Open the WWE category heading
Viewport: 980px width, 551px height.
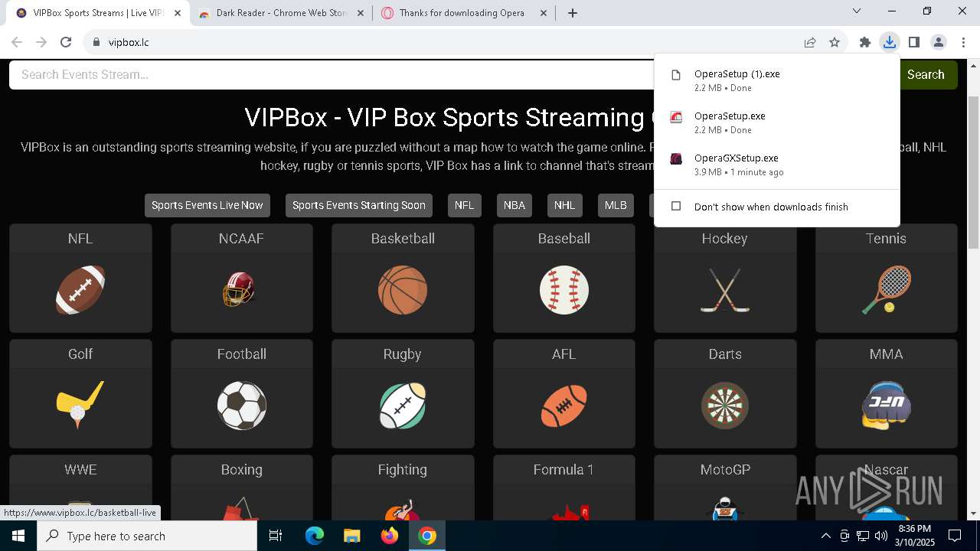coord(80,470)
